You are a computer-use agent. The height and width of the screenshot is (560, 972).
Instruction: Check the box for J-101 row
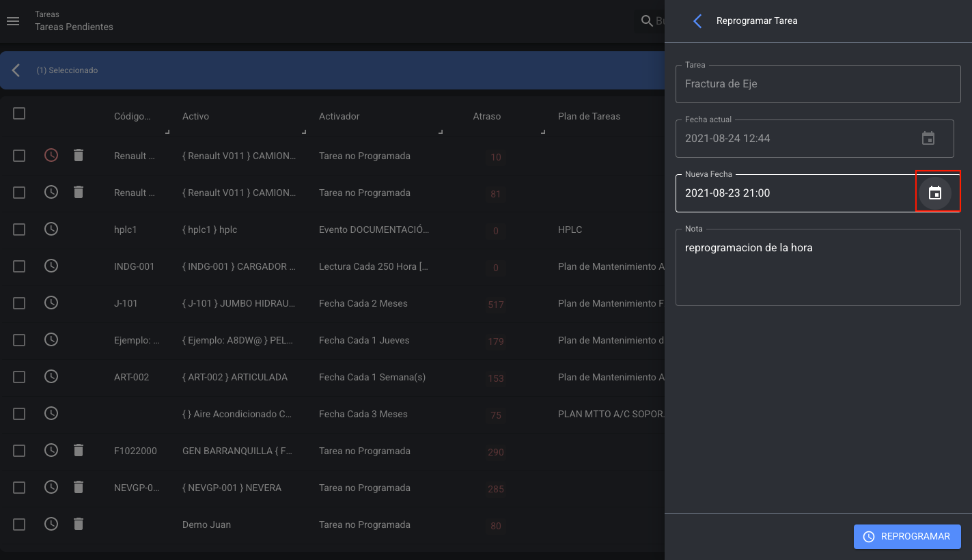click(19, 303)
